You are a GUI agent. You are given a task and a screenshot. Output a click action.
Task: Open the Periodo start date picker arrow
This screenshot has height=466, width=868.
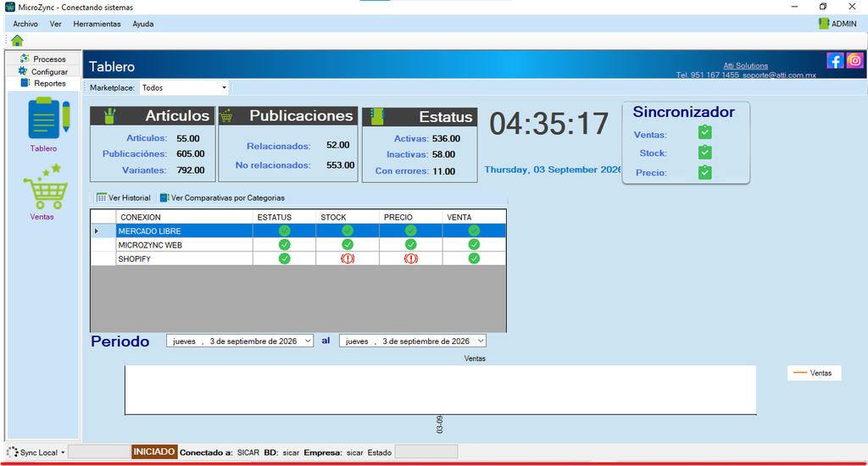coord(308,341)
